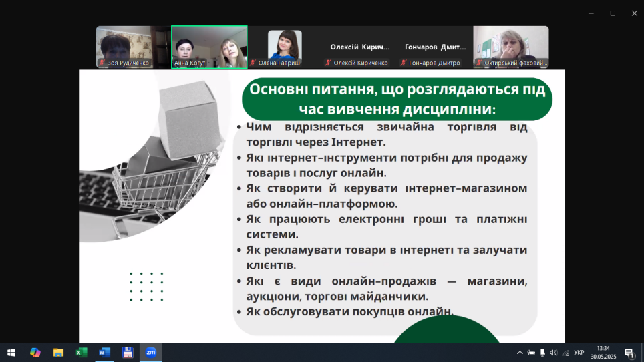The width and height of the screenshot is (644, 362).
Task: Click Олексій Кириченко's participant tile
Action: pyautogui.click(x=360, y=47)
